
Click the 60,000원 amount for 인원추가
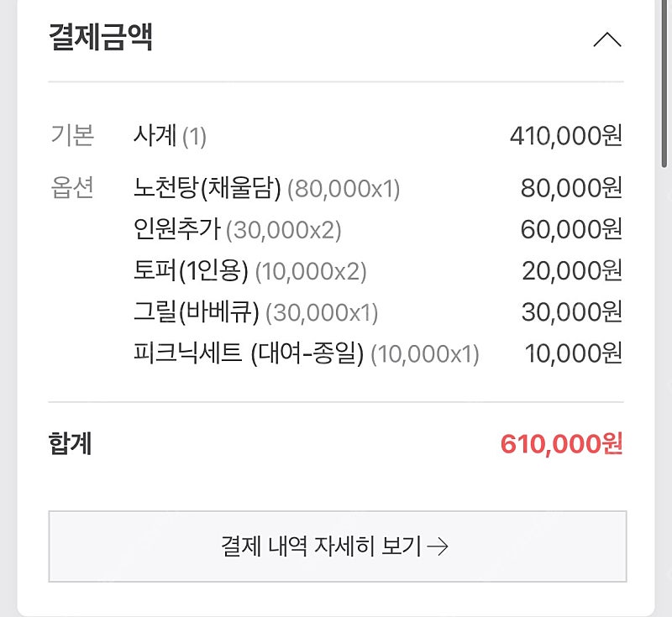[x=571, y=229]
